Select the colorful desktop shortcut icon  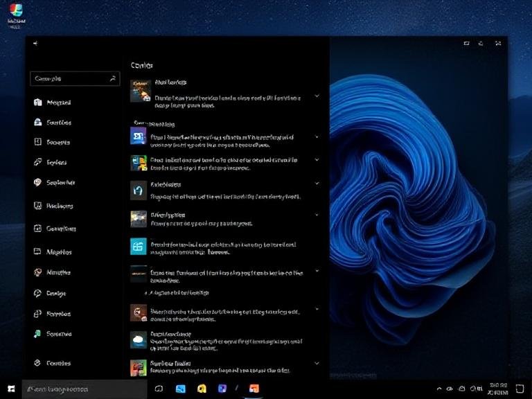16,16
